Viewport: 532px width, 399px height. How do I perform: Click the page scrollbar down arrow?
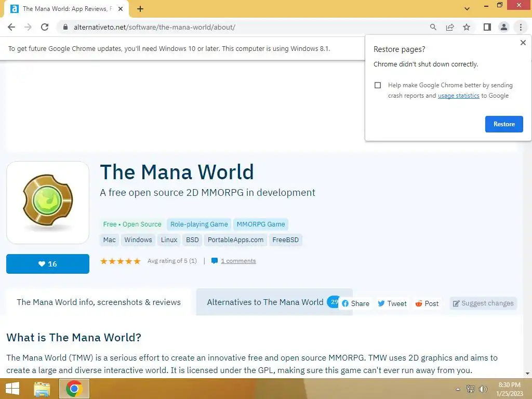(x=527, y=374)
